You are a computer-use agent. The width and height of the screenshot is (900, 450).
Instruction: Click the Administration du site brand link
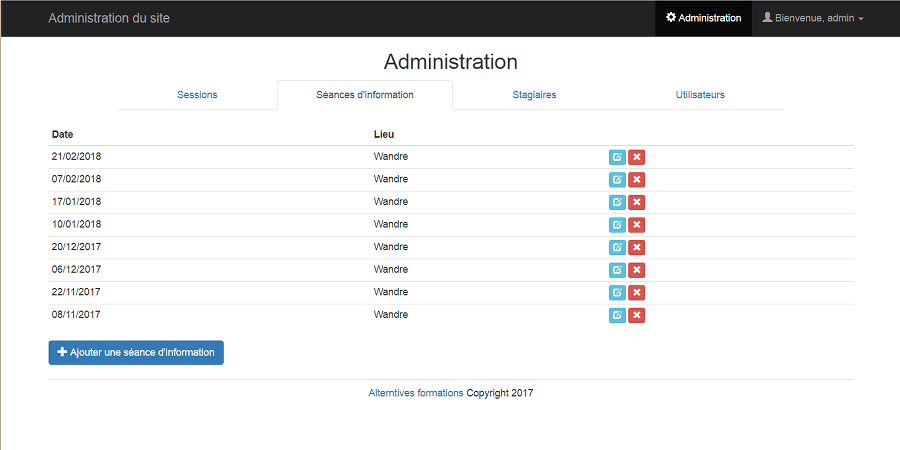point(109,18)
